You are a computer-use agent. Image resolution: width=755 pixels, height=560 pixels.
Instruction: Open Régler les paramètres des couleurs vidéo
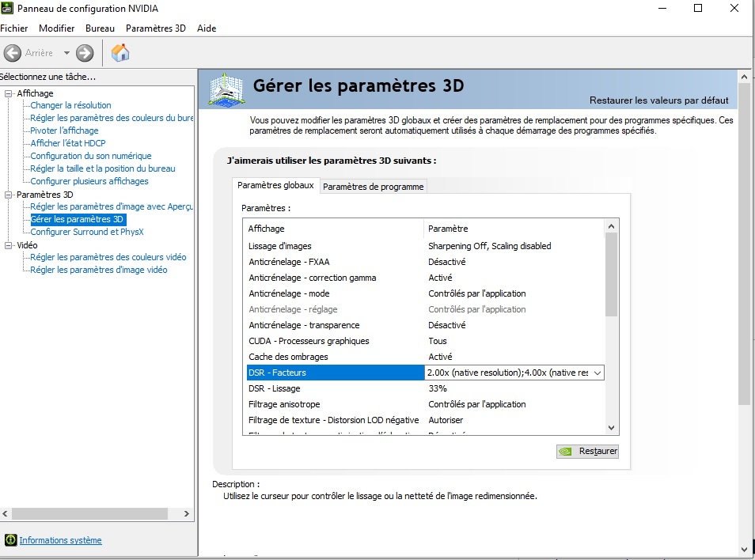coord(108,257)
